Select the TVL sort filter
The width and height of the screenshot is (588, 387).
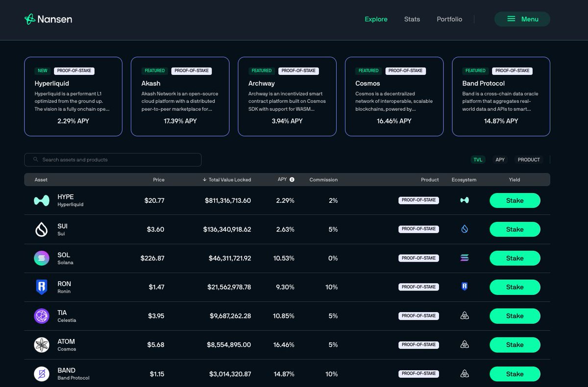[x=478, y=160]
